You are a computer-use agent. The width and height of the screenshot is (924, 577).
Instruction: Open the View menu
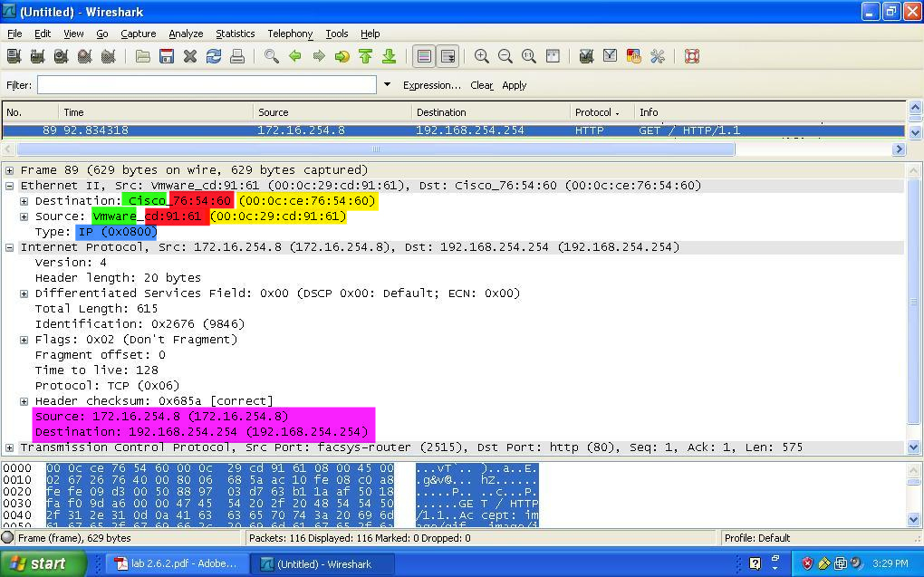tap(73, 34)
